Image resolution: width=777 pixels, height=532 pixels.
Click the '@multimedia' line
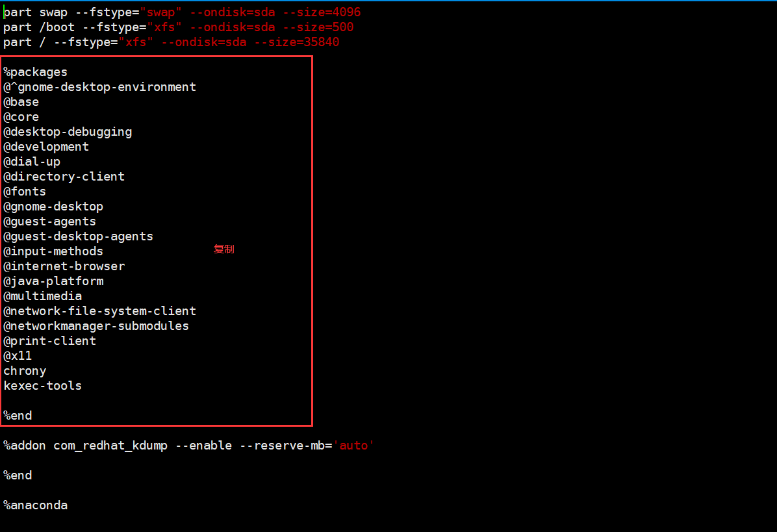43,296
